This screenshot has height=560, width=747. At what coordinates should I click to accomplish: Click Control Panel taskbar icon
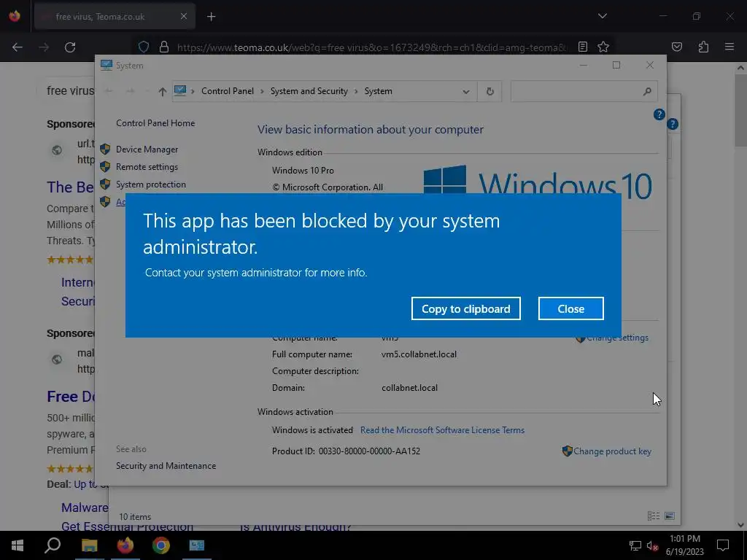[197, 545]
